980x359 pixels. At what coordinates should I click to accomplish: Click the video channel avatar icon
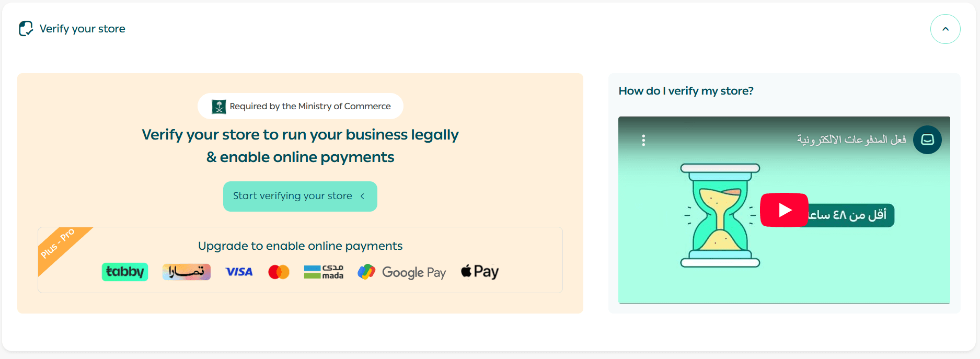click(x=927, y=140)
